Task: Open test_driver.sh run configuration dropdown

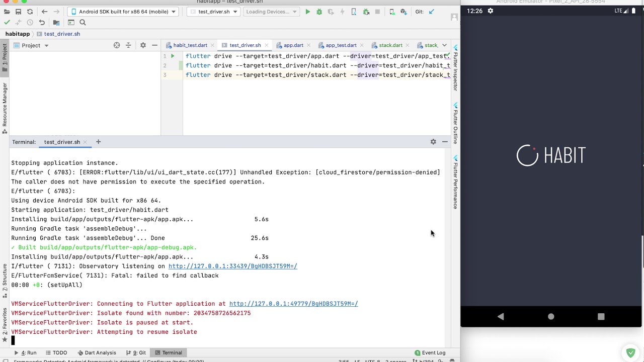Action: pos(213,12)
